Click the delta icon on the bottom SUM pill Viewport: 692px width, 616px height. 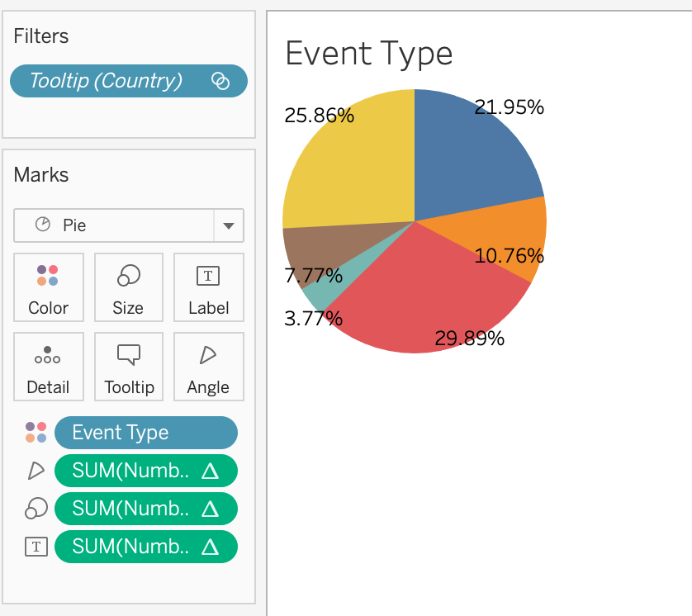(210, 547)
